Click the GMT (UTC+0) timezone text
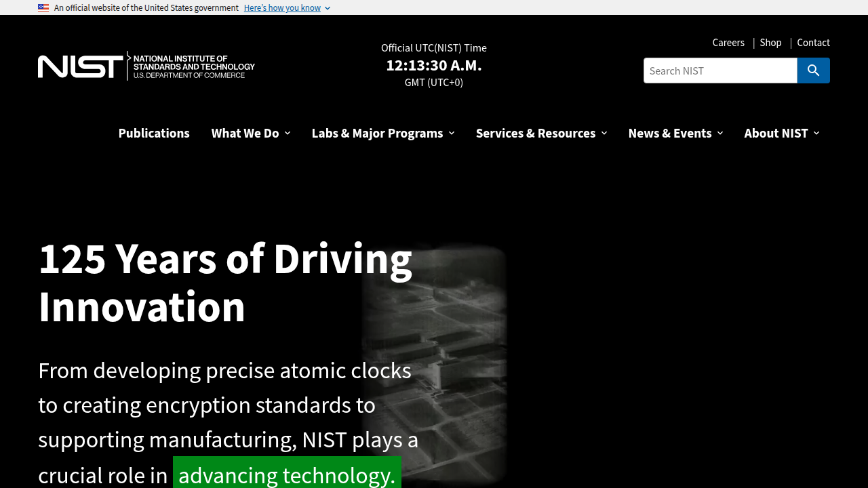 click(x=434, y=82)
